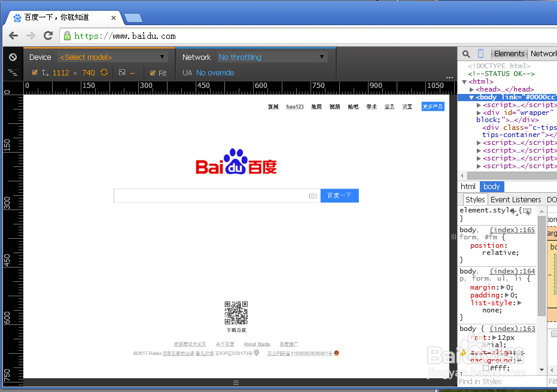Click the new style rule plus icon
The height and width of the screenshot is (392, 557).
(x=514, y=211)
